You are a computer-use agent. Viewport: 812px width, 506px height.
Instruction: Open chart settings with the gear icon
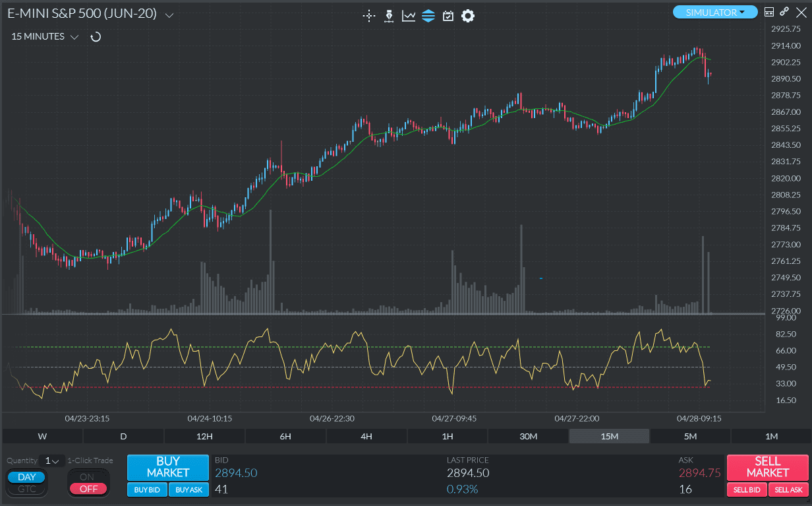pyautogui.click(x=468, y=16)
